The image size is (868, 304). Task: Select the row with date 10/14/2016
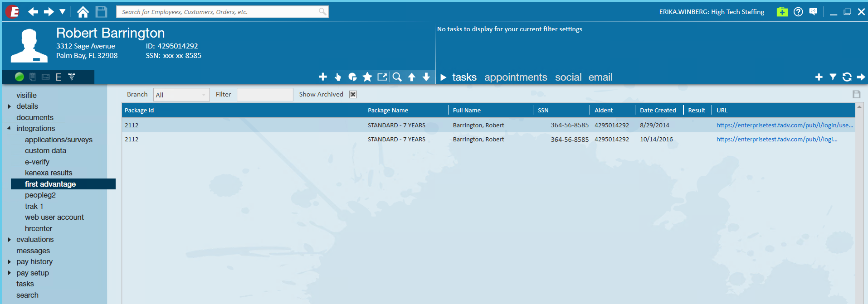(x=488, y=139)
